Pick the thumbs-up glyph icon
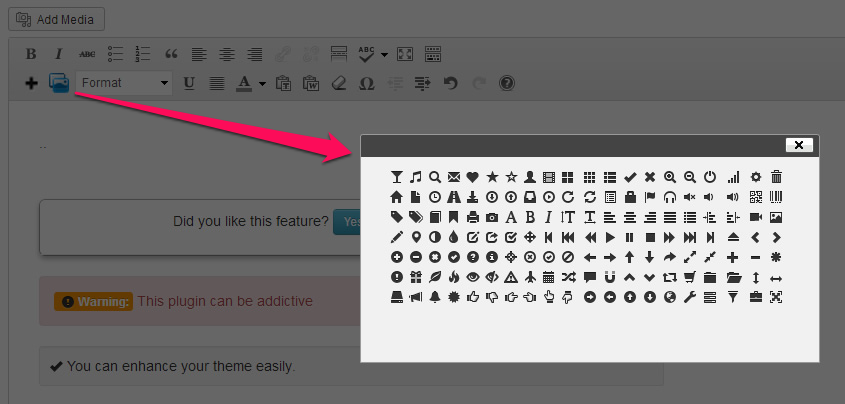 [x=473, y=297]
